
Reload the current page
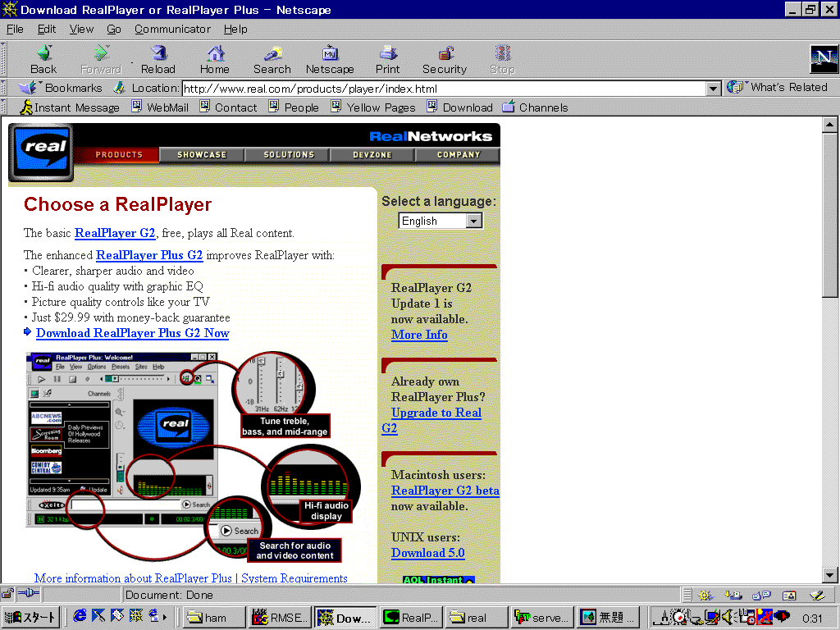tap(158, 59)
